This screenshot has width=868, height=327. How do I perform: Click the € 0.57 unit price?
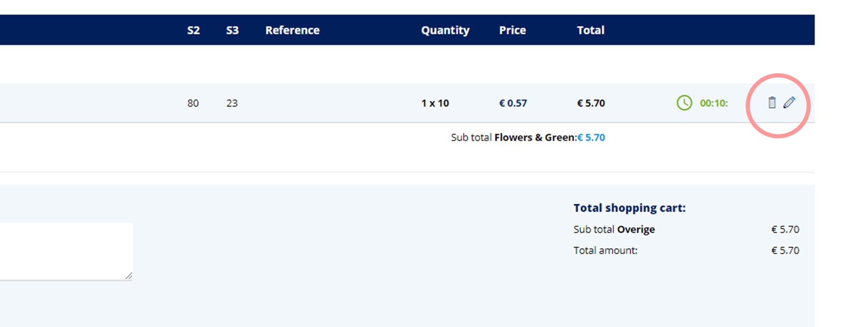tap(513, 103)
